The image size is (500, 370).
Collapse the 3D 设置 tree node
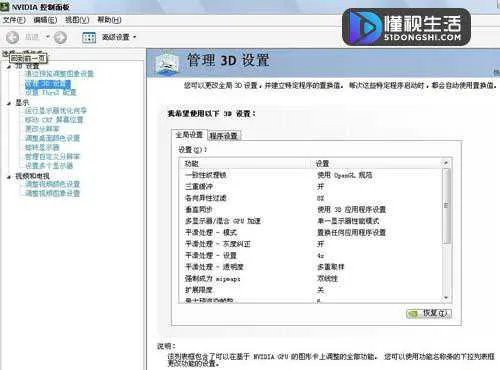[x=9, y=67]
